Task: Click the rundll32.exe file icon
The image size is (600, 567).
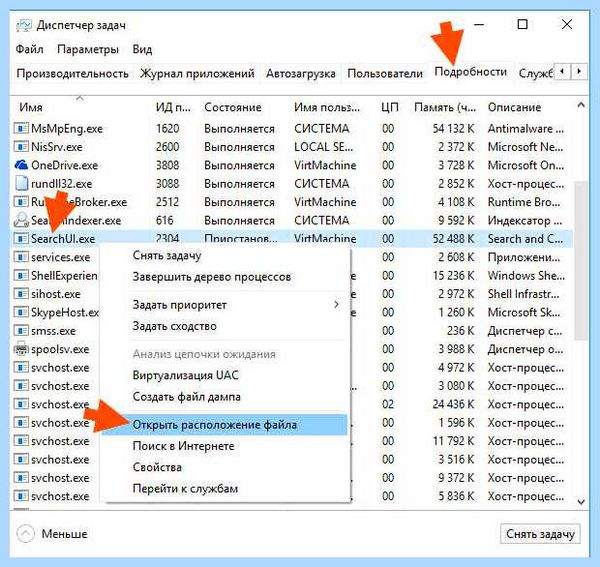Action: coord(21,183)
